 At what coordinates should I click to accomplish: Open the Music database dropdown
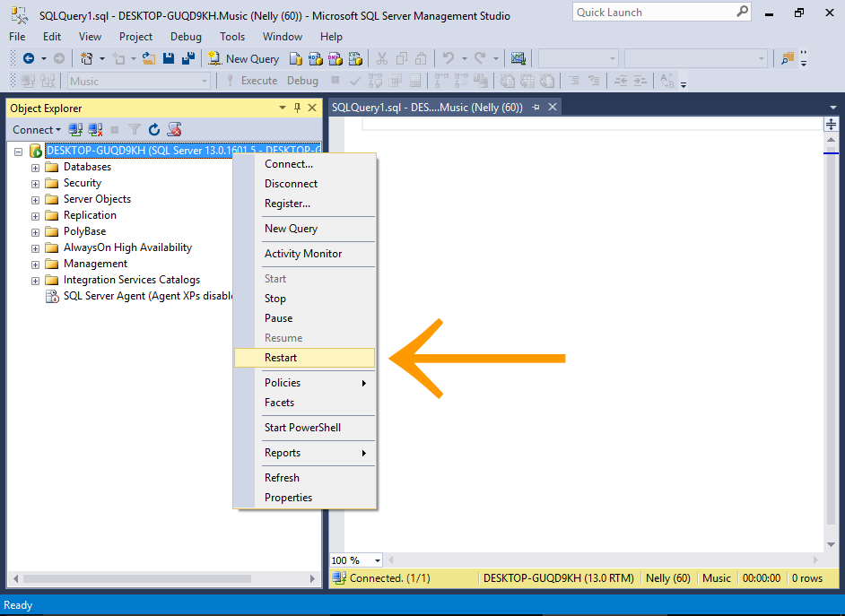pos(206,80)
